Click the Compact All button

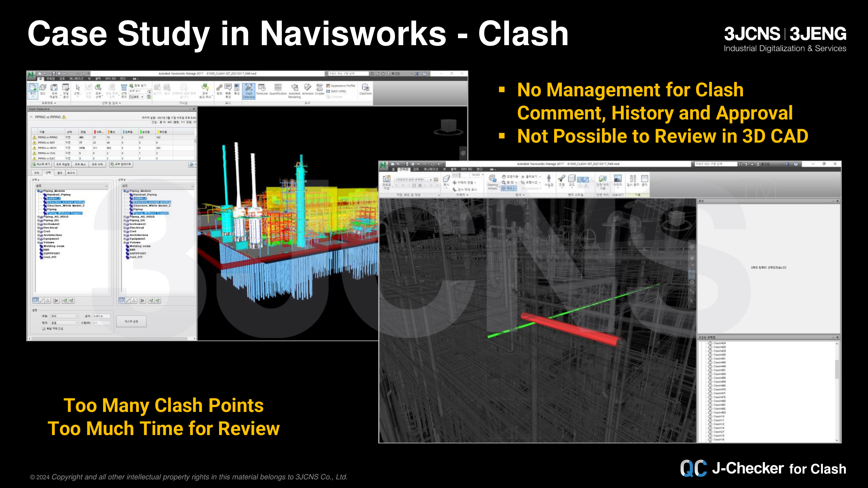80,164
